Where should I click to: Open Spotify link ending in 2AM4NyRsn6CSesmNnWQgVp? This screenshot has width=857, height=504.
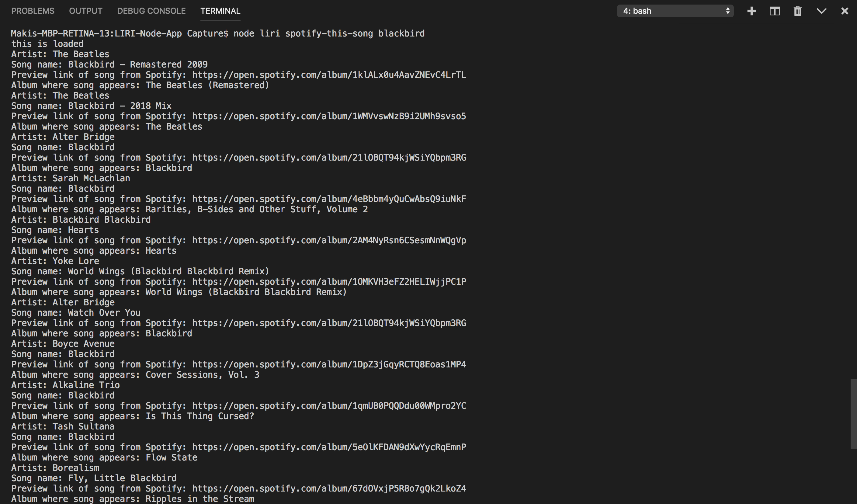click(x=329, y=240)
